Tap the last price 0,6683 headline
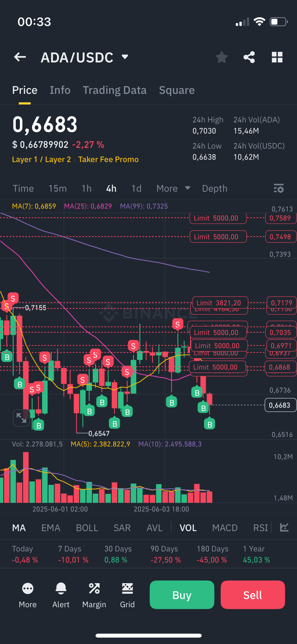The width and height of the screenshot is (297, 644). click(x=45, y=124)
